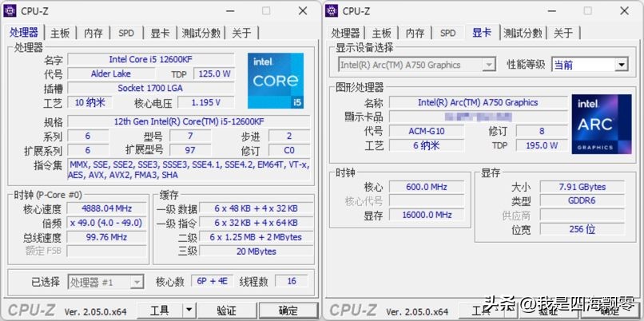Click the L2 cache 6 x 1.25 MB value
This screenshot has height=321, width=644.
[256, 237]
